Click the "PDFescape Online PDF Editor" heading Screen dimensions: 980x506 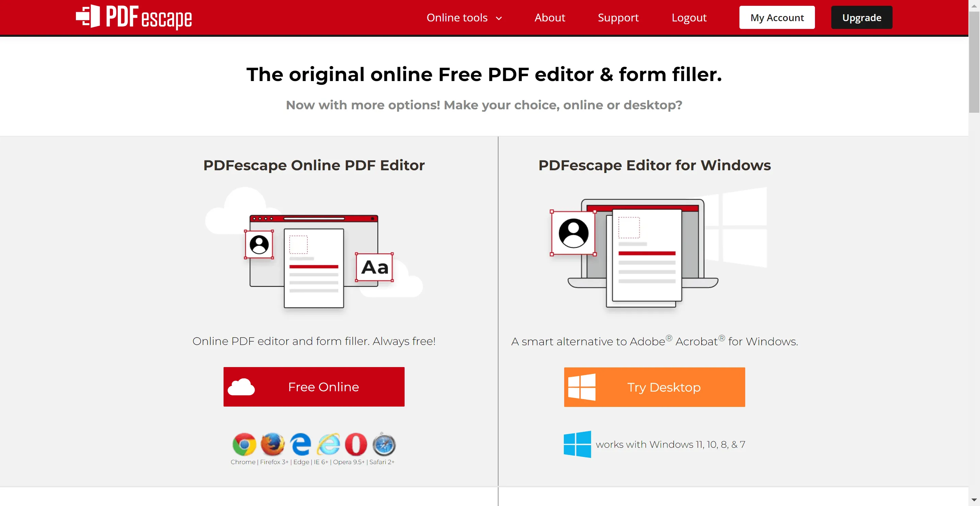click(x=314, y=165)
